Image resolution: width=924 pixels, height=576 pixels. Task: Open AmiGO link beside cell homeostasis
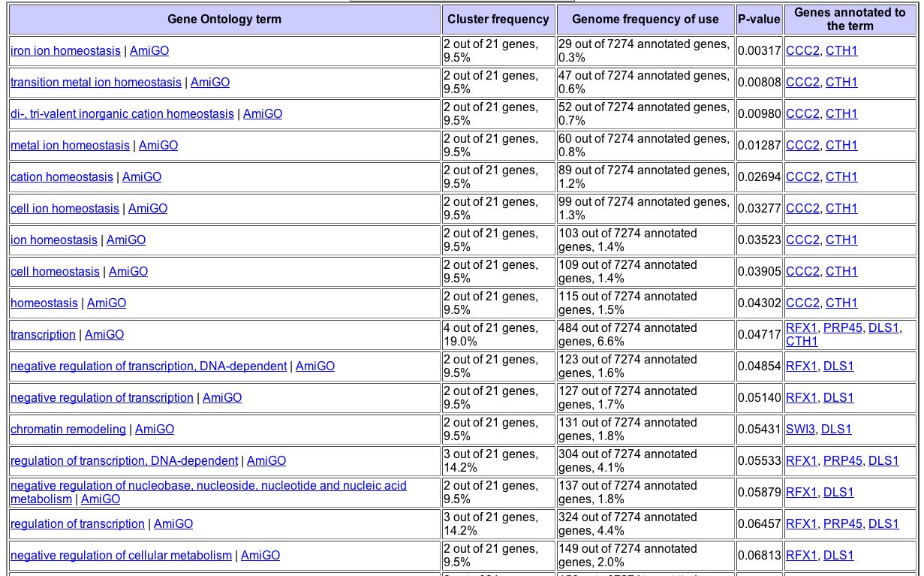tap(128, 272)
